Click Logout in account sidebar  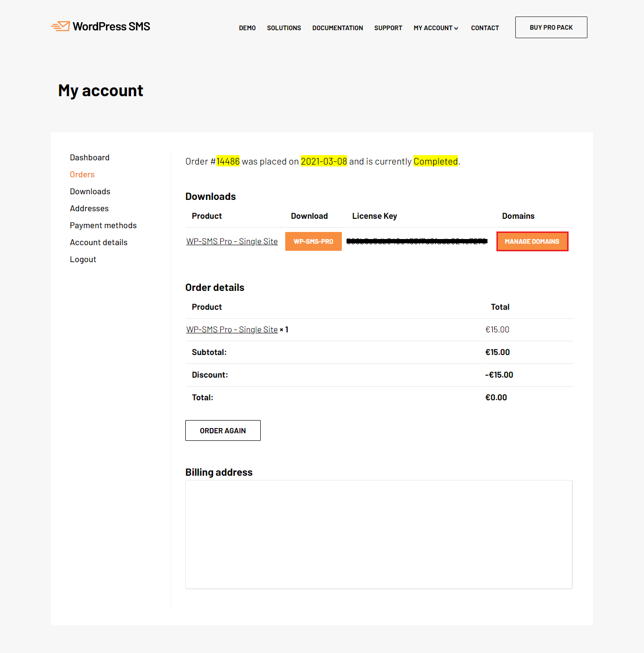[83, 259]
